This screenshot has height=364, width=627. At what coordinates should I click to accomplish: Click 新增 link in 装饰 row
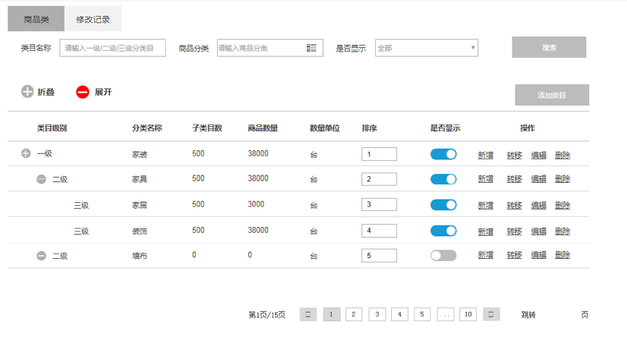[x=485, y=231]
